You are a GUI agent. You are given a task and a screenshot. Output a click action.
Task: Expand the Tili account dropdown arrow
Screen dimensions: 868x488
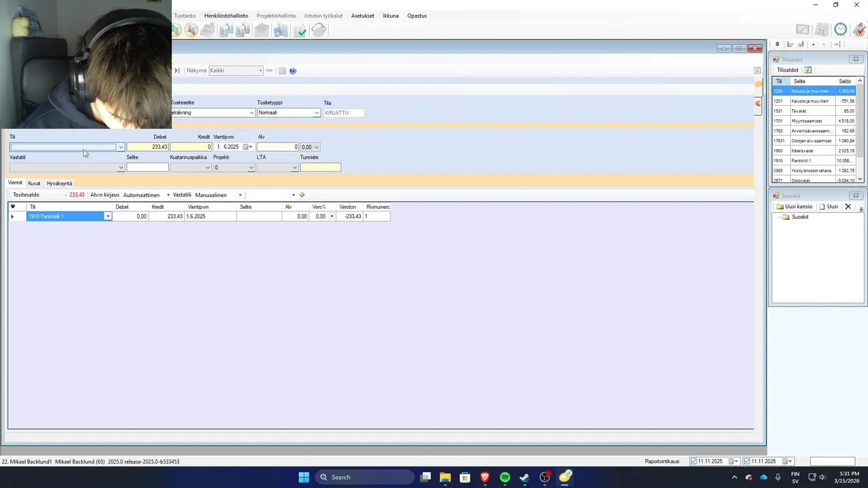point(121,147)
